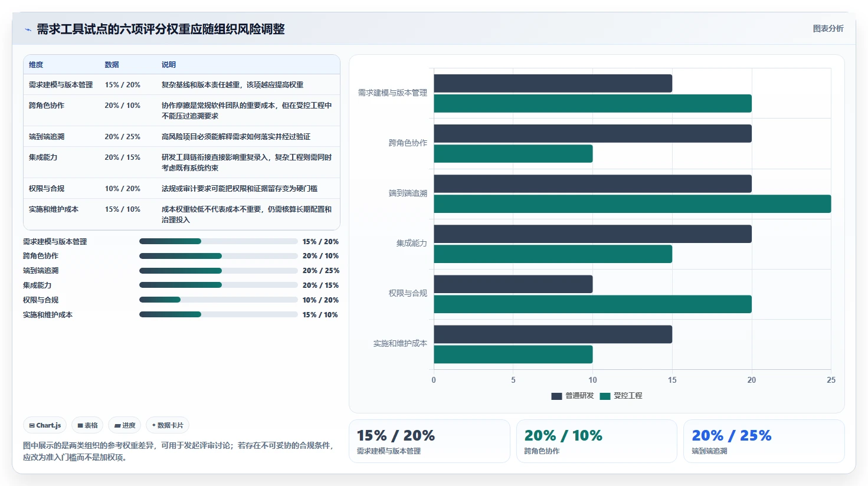The image size is (868, 486).
Task: Select the 进度 tag chip
Action: click(125, 425)
